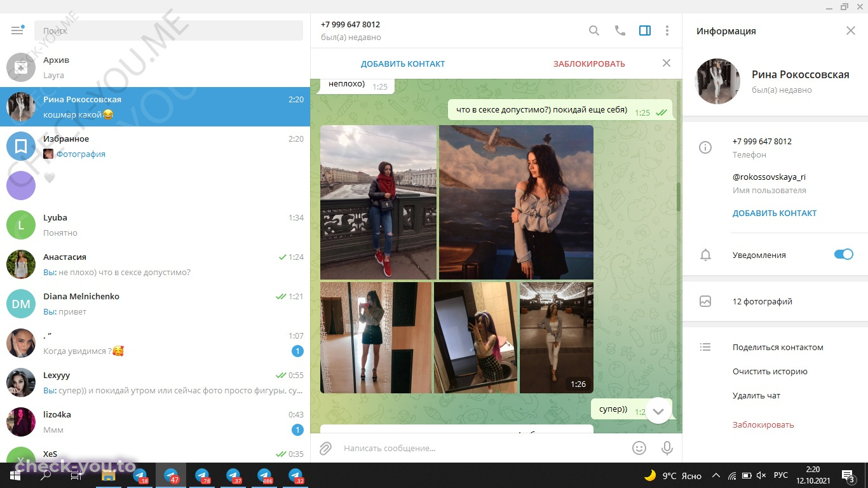Open the Анастасия chat
Screen dimensions: 868x488
tap(155, 264)
